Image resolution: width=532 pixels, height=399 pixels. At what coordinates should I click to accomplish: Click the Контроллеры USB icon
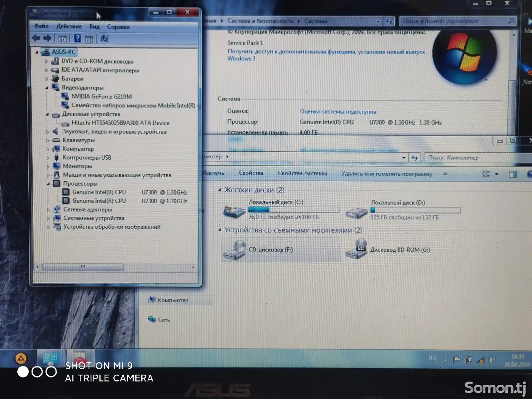click(57, 157)
